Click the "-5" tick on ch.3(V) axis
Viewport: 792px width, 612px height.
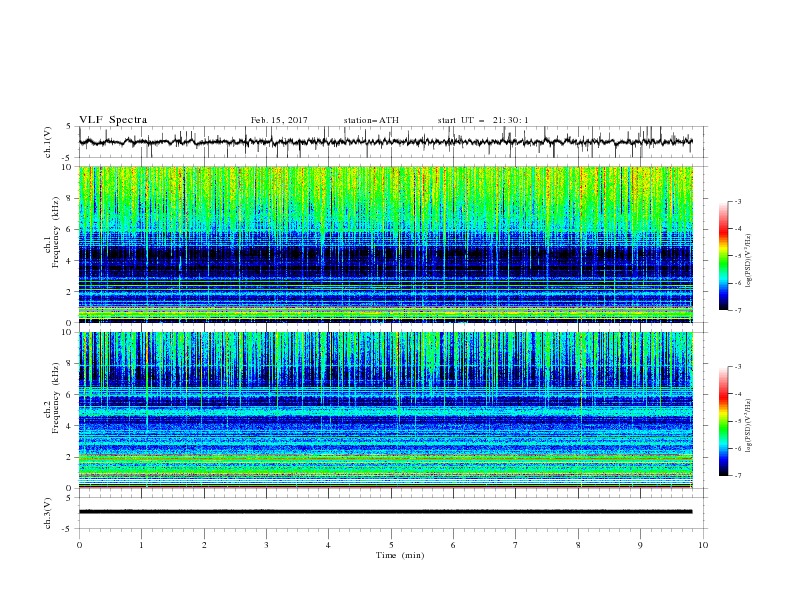click(x=68, y=529)
